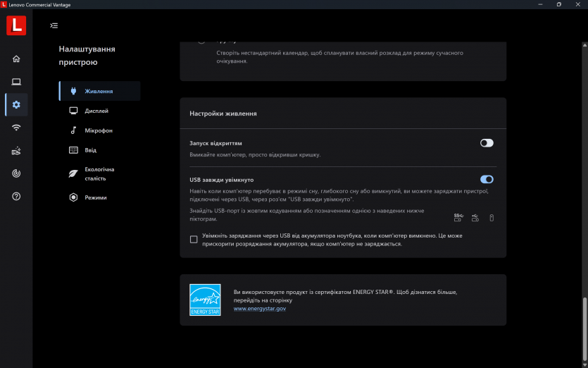Click the red Lenovo logo in sidebar
588x368 pixels.
16,25
